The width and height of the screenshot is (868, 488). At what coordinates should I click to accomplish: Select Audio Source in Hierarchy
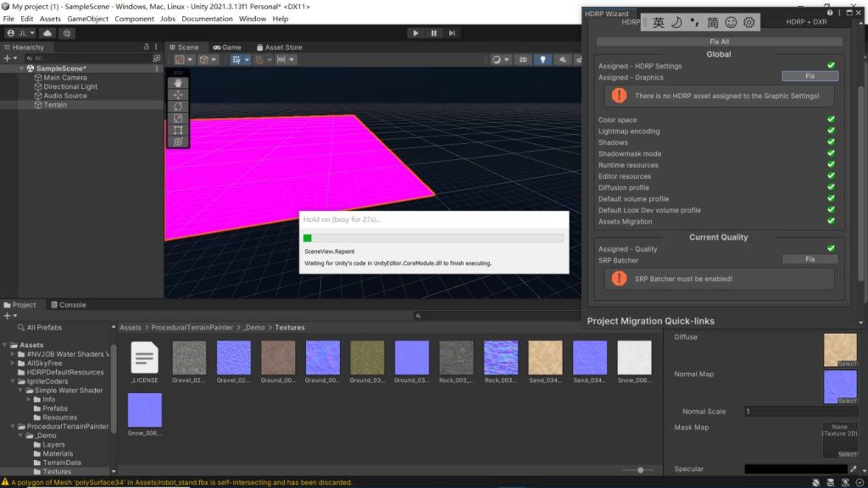[64, 96]
